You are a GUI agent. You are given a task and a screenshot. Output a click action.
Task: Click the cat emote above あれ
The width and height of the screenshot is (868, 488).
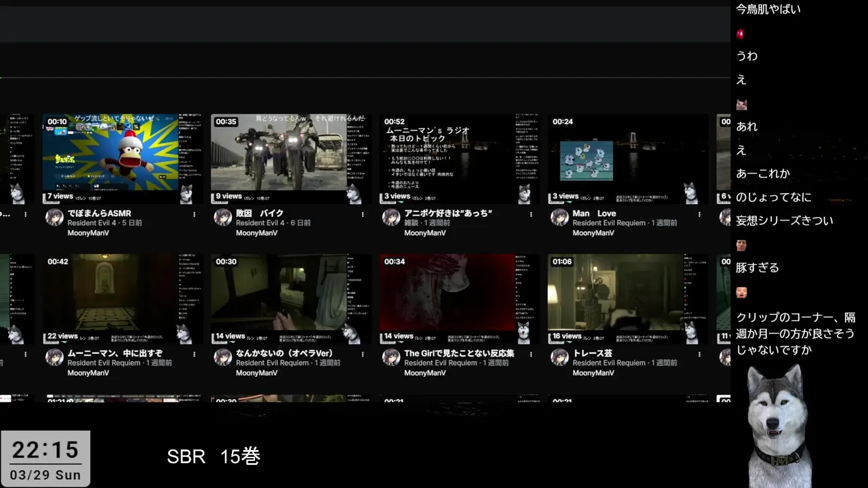[x=741, y=104]
